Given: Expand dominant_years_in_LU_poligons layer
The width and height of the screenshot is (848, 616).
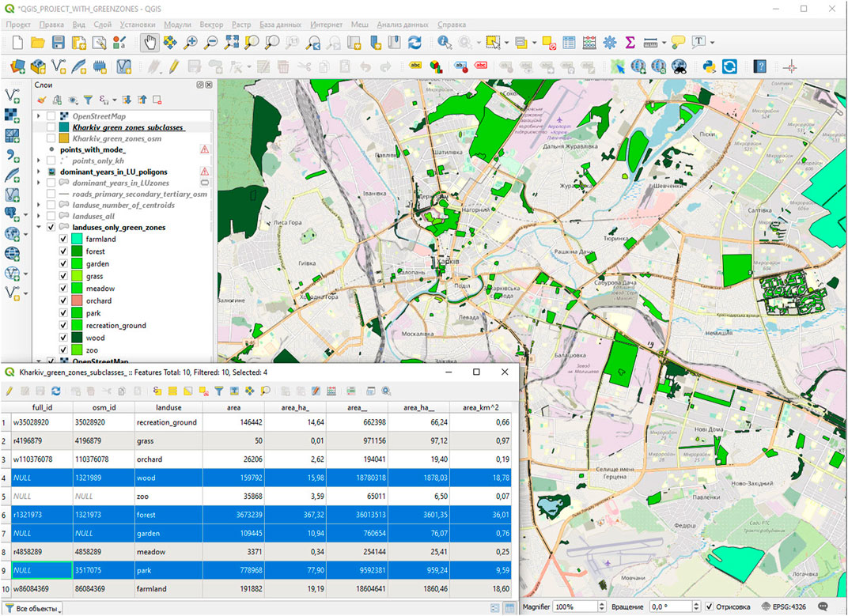Looking at the screenshot, I should click(x=39, y=172).
